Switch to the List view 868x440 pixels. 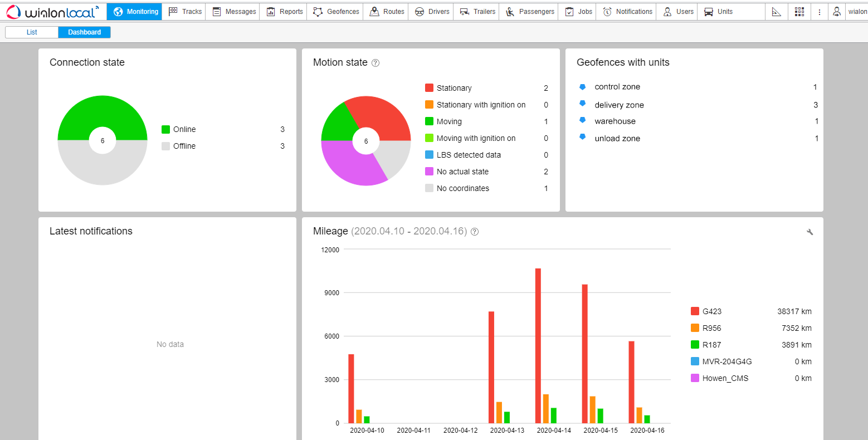pyautogui.click(x=31, y=32)
